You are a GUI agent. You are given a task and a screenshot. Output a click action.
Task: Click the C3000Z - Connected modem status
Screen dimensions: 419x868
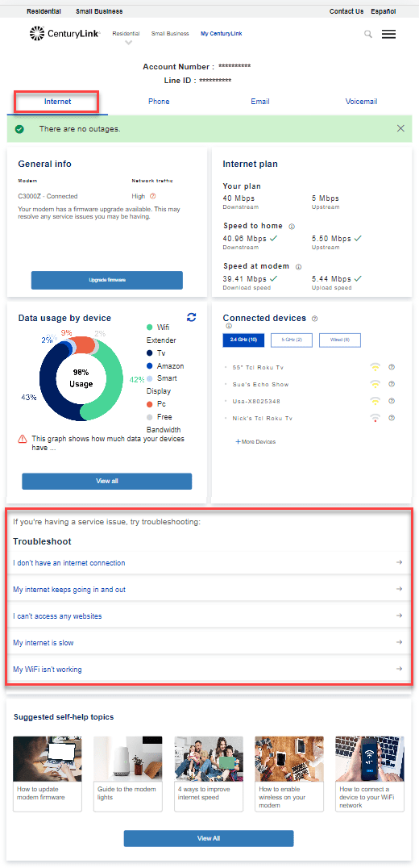[x=48, y=196]
